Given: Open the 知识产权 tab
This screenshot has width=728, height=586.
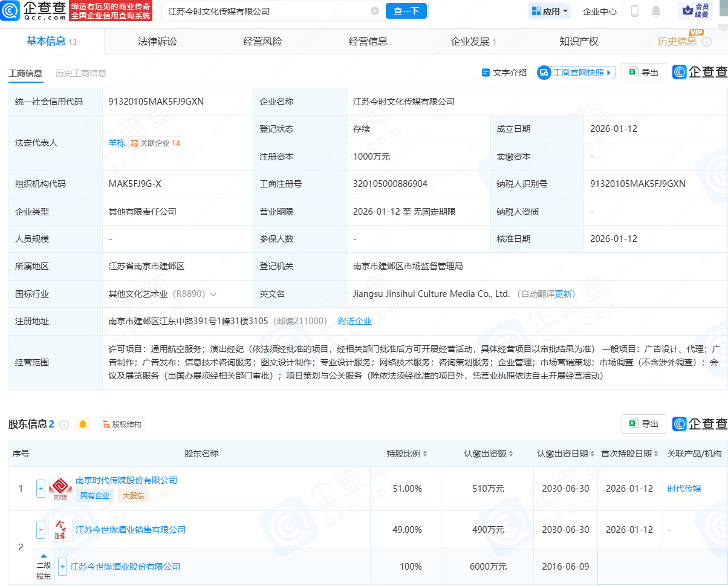Looking at the screenshot, I should pyautogui.click(x=579, y=41).
